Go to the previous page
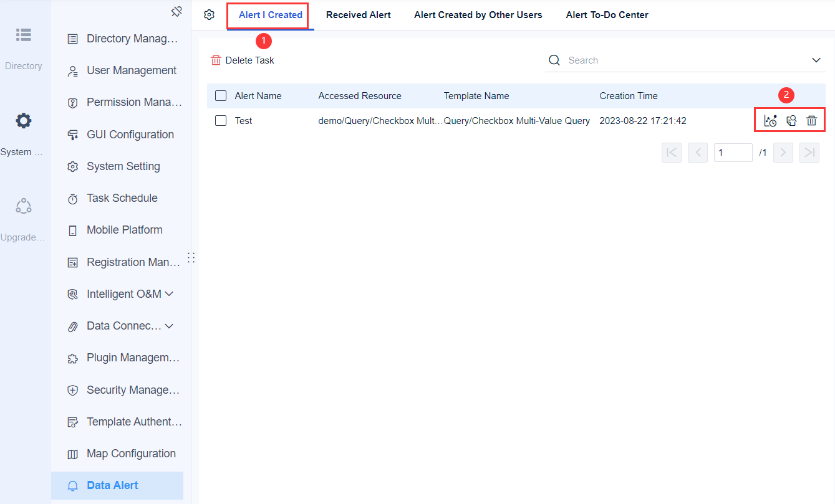Viewport: 835px width, 504px height. pyautogui.click(x=698, y=153)
